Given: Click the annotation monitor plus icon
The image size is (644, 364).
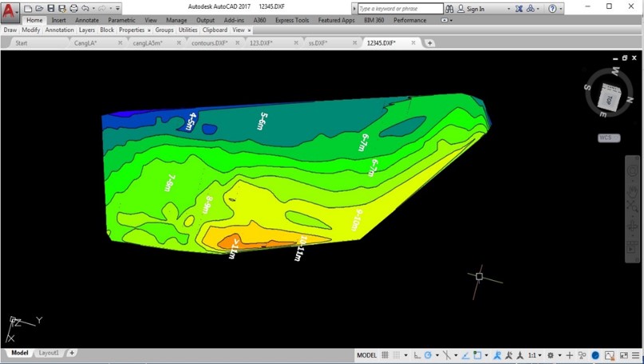Looking at the screenshot, I should 569,355.
